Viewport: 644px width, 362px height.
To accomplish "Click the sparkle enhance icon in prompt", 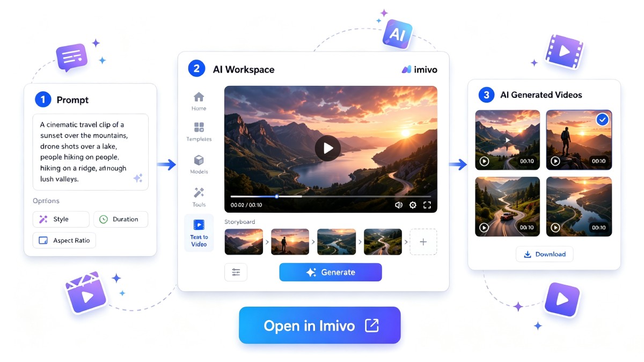I will pos(138,178).
